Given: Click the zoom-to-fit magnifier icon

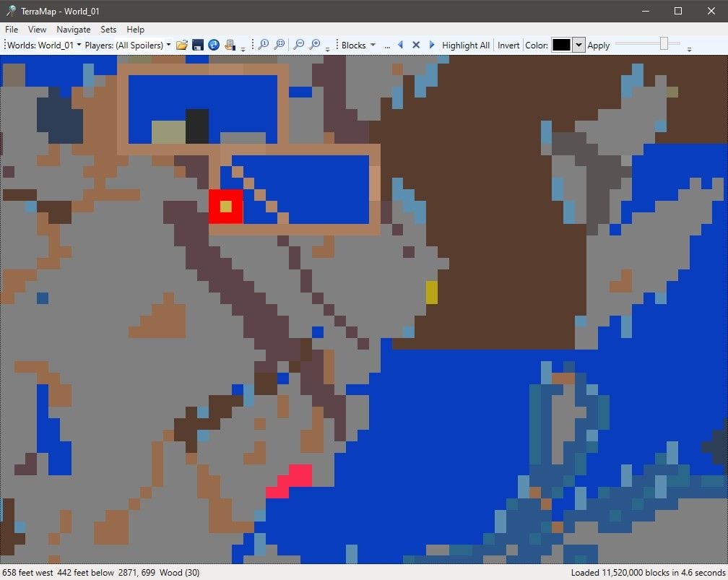Looking at the screenshot, I should tap(279, 45).
